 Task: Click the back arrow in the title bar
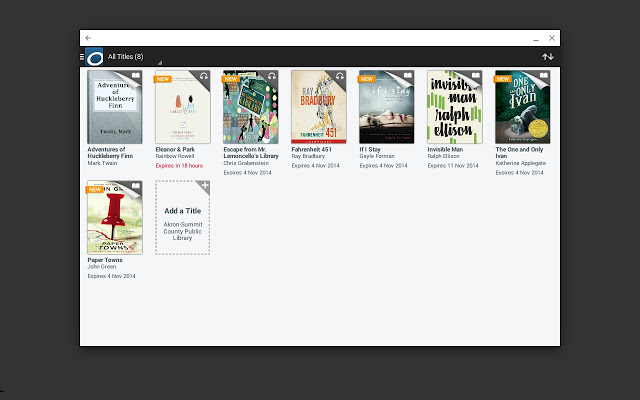tap(88, 38)
